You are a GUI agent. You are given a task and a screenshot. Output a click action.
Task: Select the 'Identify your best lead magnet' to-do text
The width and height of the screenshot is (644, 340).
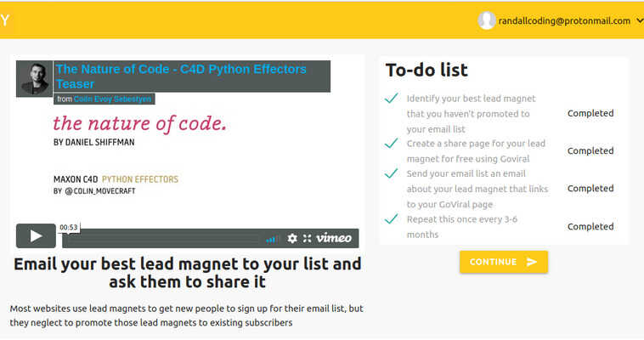(471, 114)
